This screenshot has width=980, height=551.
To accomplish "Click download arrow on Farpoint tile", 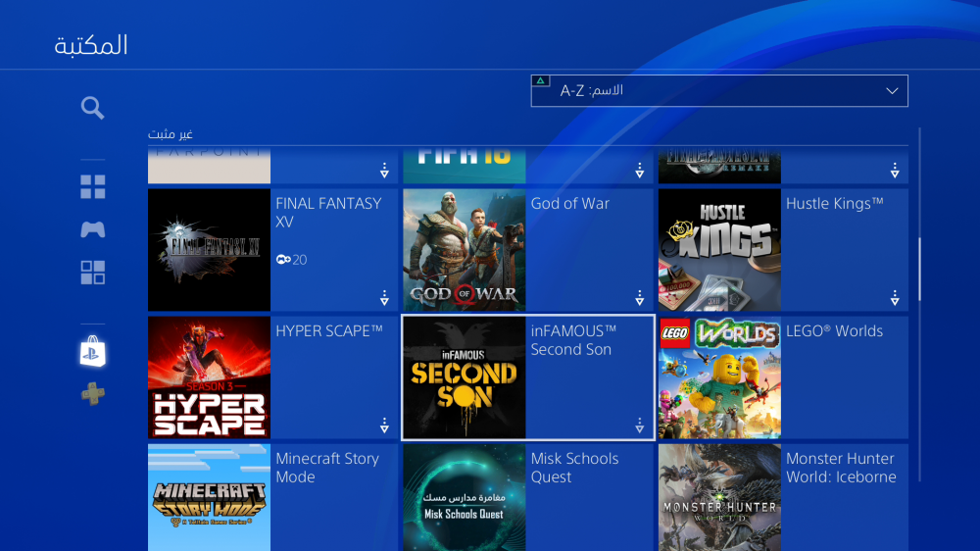I will (384, 171).
